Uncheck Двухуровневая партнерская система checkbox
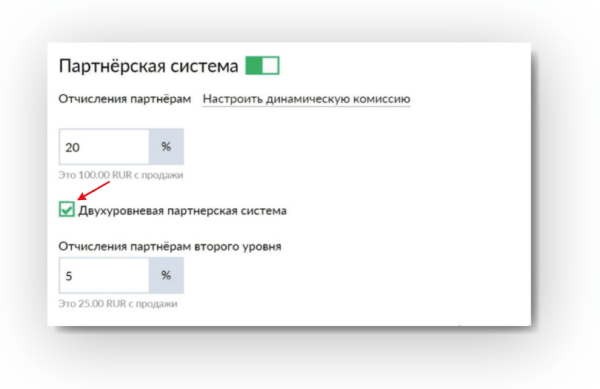 tap(67, 210)
